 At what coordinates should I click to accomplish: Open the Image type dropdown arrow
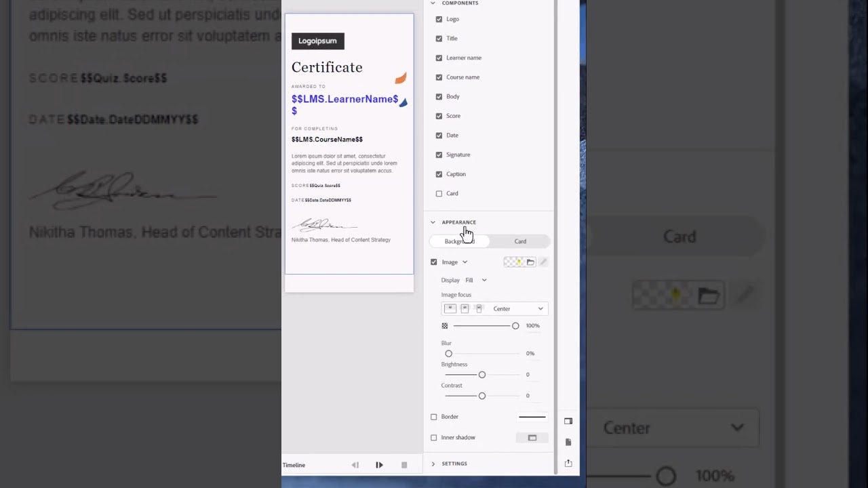click(x=465, y=262)
